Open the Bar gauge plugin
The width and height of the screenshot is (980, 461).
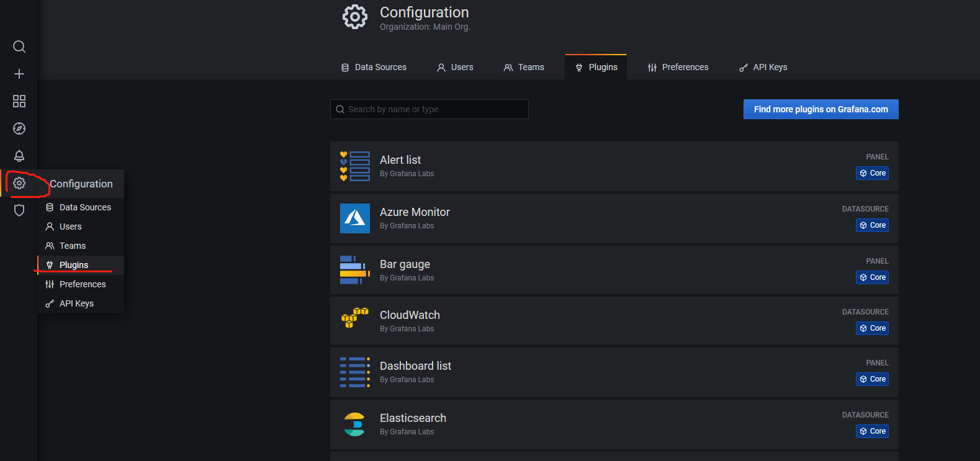coord(614,270)
